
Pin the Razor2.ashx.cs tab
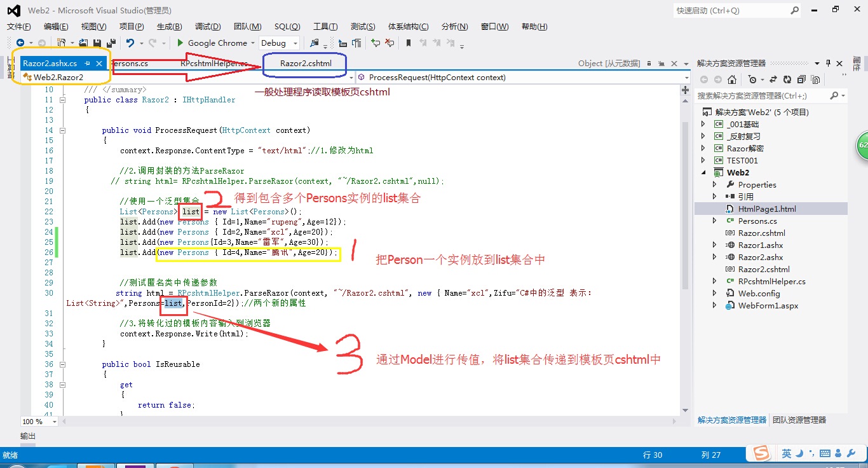click(88, 64)
